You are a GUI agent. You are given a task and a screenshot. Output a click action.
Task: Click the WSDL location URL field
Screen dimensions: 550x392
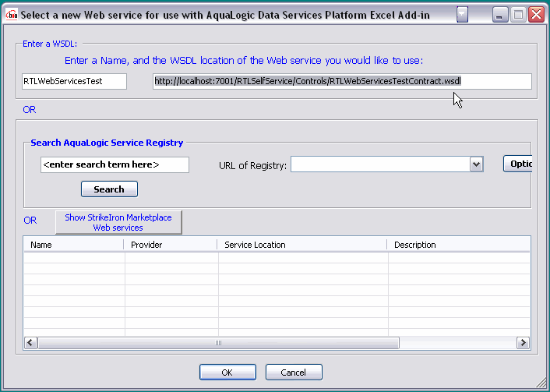342,81
